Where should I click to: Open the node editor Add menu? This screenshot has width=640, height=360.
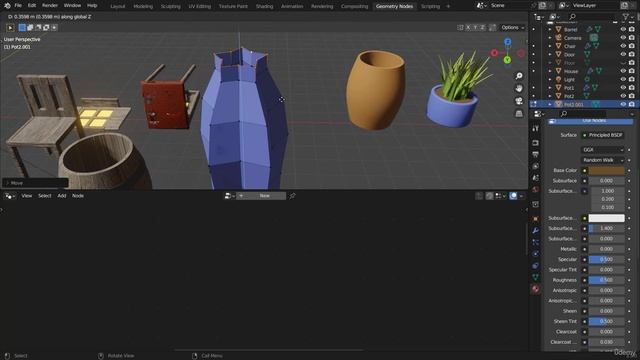coord(62,196)
